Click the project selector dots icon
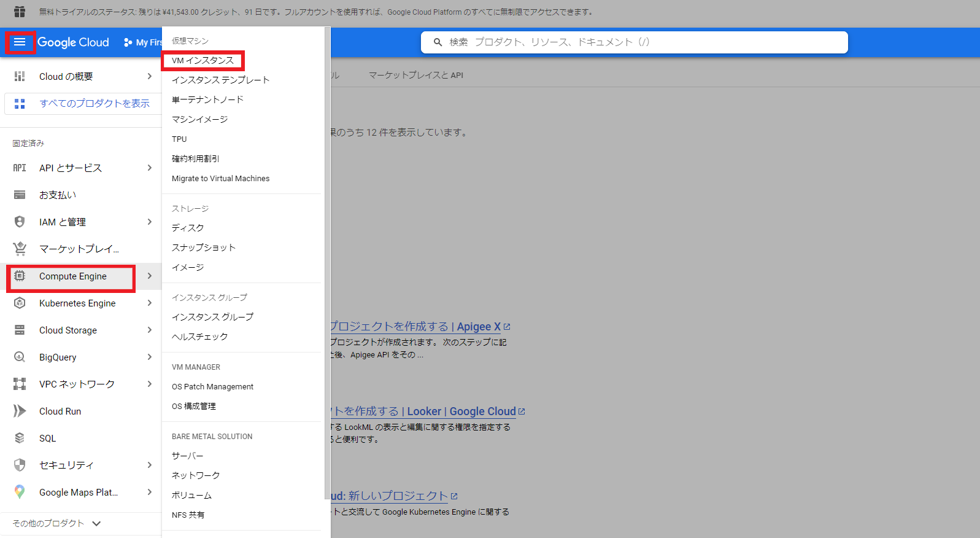Viewport: 980px width, 538px height. (x=128, y=42)
